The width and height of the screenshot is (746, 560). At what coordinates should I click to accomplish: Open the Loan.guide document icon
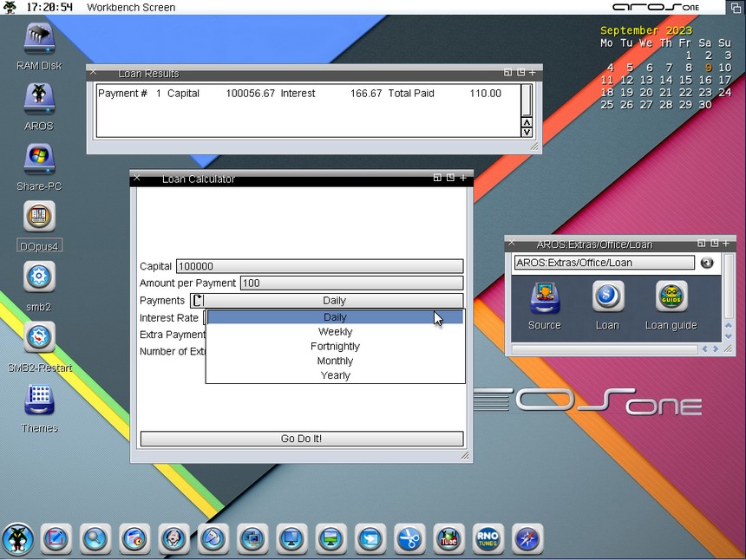pyautogui.click(x=671, y=297)
